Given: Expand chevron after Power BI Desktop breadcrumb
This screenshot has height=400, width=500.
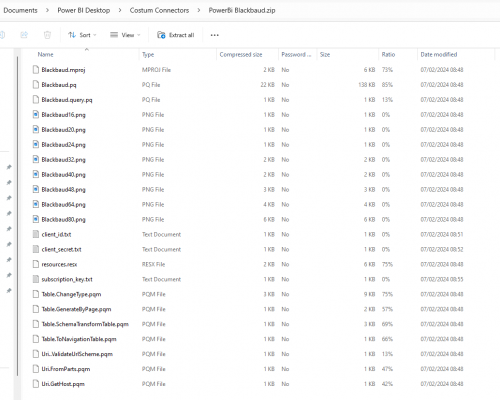Looking at the screenshot, I should coord(120,10).
